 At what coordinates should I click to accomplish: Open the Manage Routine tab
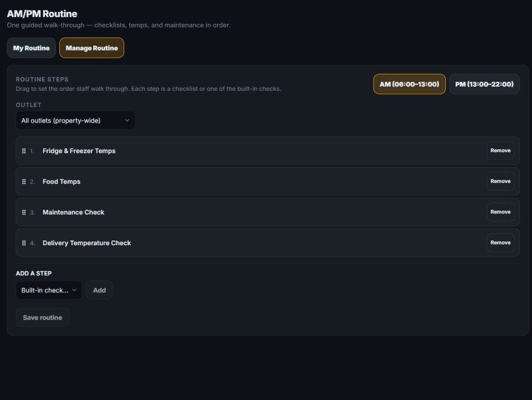[x=91, y=48]
